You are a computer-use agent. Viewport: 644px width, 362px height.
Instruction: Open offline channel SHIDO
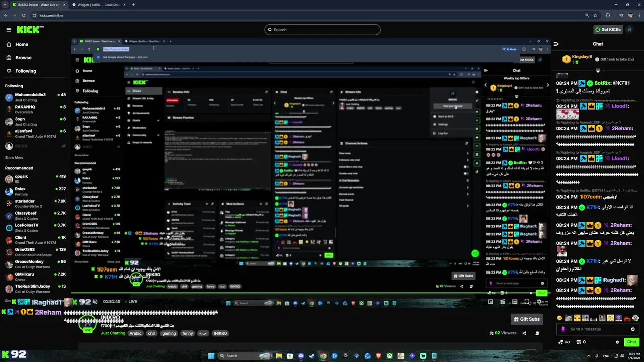click(35, 146)
